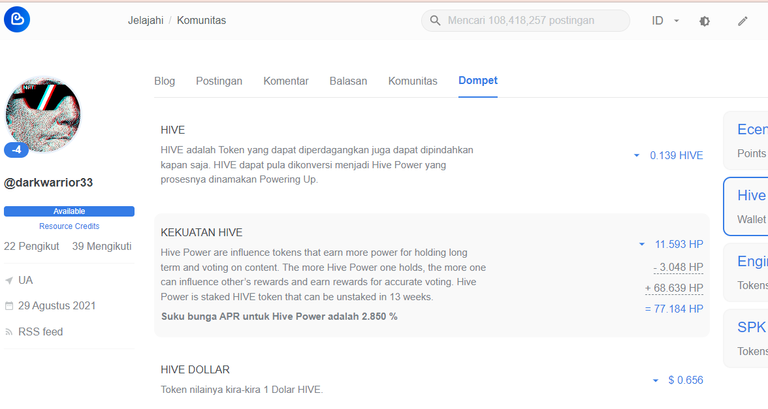Image resolution: width=768 pixels, height=409 pixels.
Task: Expand the 0.139 HIVE dropdown arrow
Action: coord(637,155)
